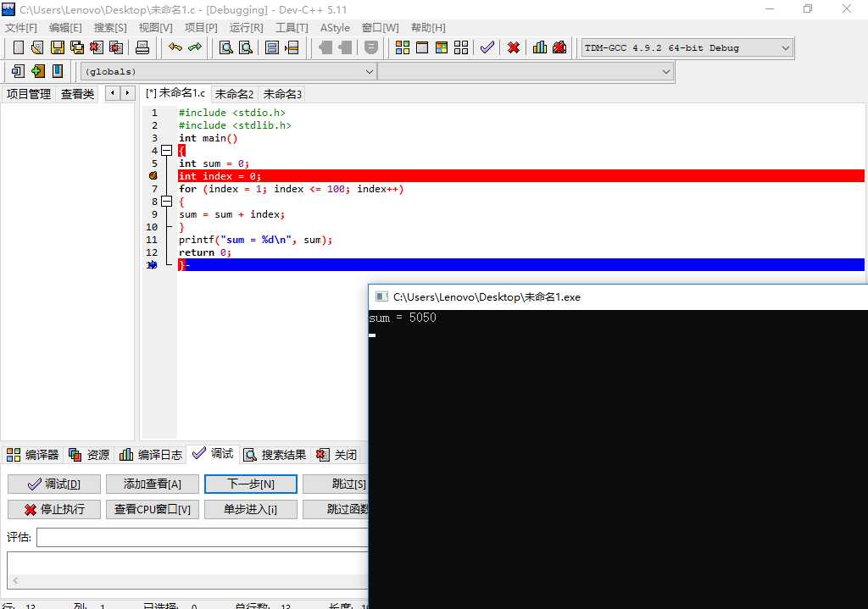Click the blue bookmark icon in second toolbar
The image size is (868, 609).
click(x=58, y=71)
